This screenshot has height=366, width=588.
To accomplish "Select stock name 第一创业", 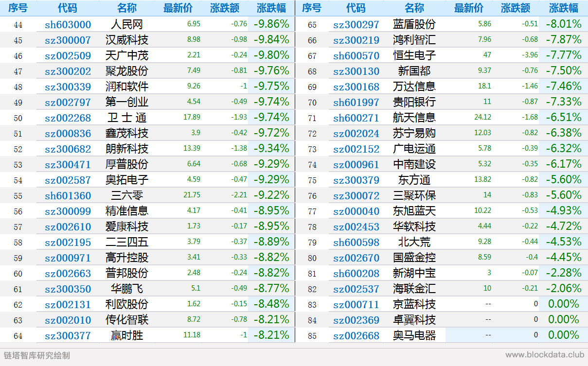I will click(127, 103).
